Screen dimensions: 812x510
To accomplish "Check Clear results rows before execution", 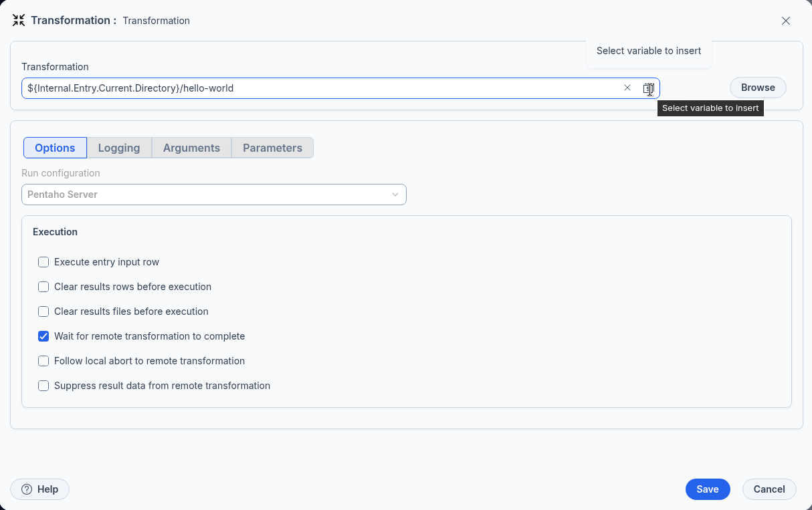I will click(x=43, y=287).
